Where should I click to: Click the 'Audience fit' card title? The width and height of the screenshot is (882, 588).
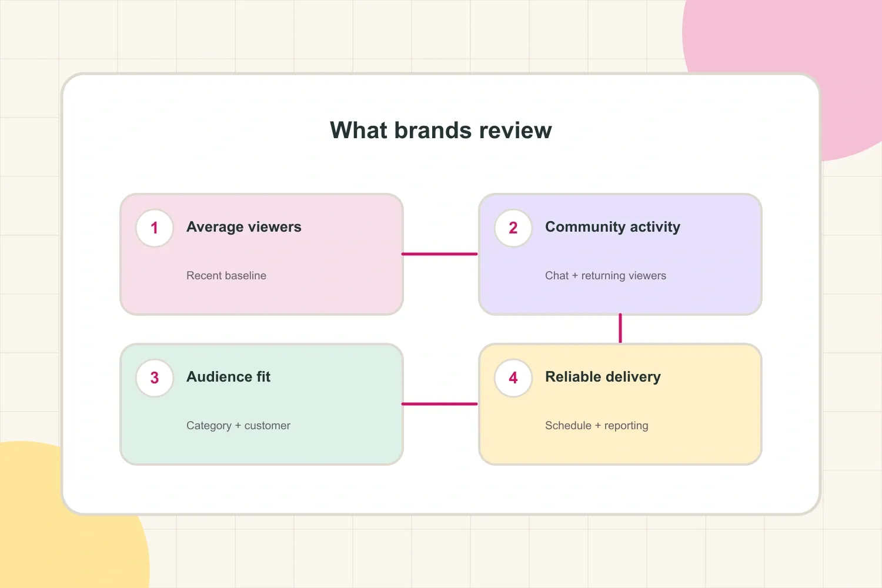[x=229, y=377]
